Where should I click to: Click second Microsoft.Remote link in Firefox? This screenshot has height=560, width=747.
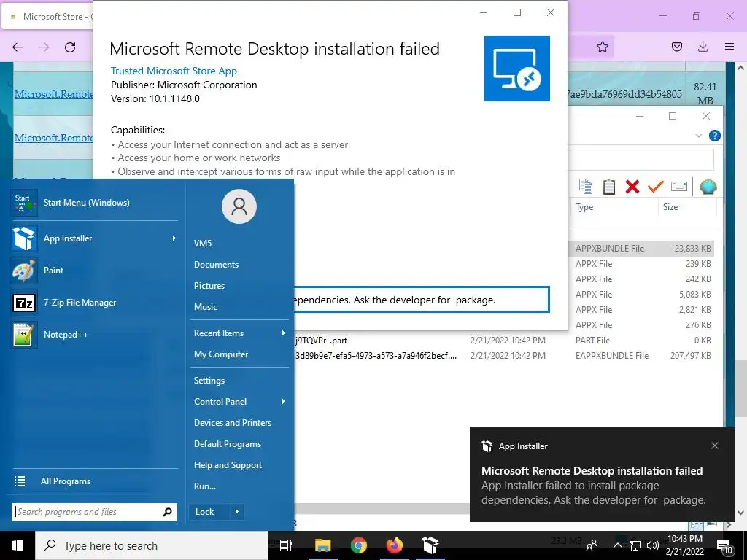53,138
